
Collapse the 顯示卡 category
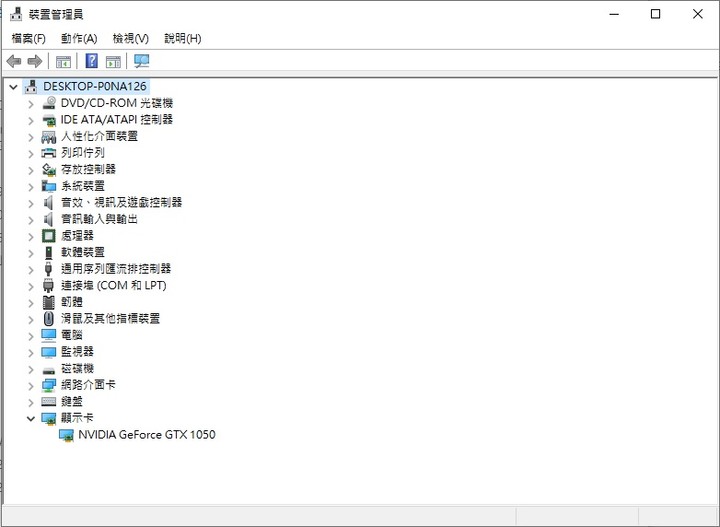[x=31, y=418]
